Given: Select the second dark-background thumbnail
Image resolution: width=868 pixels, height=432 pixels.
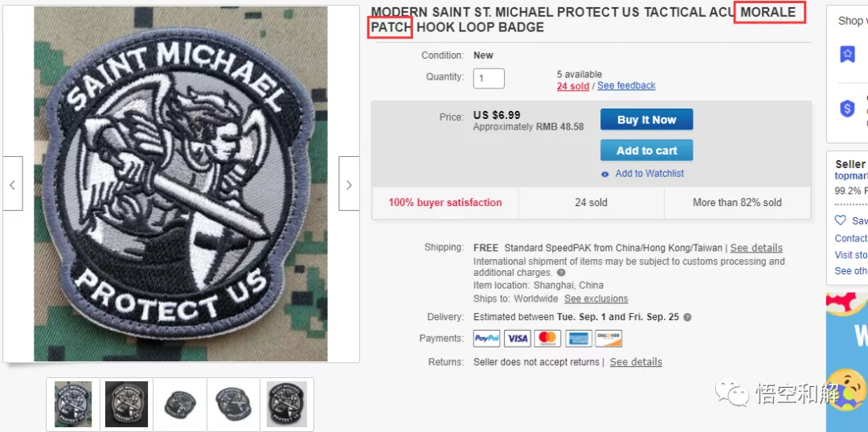Looking at the screenshot, I should 127,404.
